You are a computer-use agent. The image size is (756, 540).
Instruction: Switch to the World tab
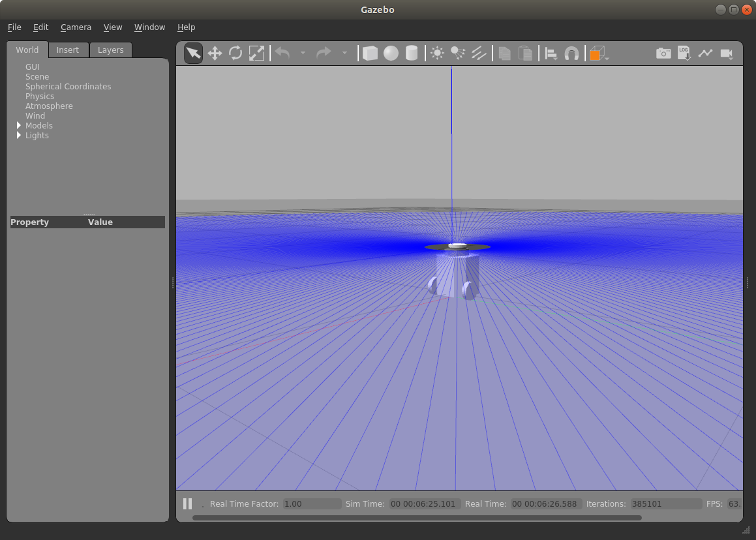27,50
